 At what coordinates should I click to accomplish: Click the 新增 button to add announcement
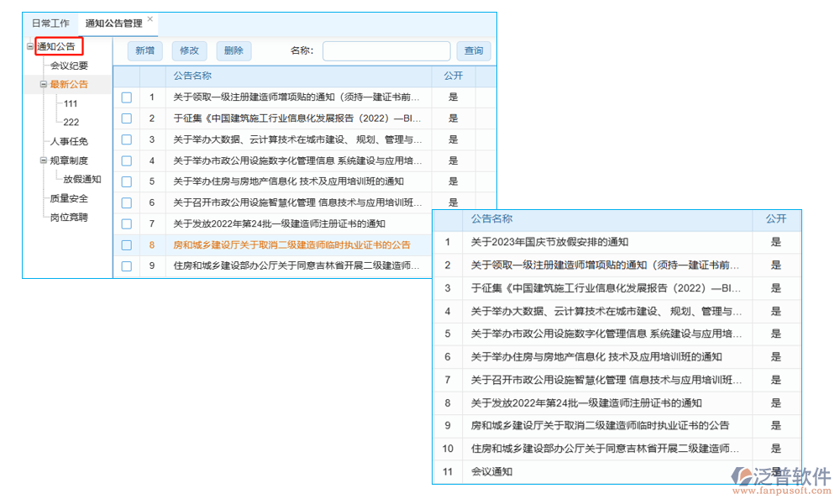[144, 50]
